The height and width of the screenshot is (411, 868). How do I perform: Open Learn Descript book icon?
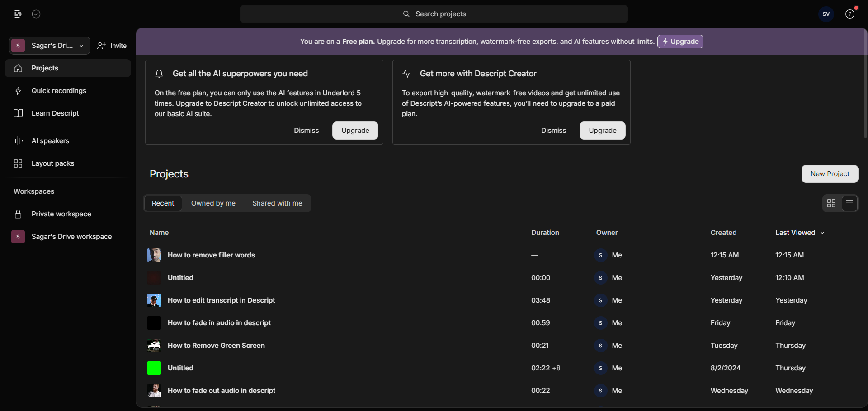[x=18, y=113]
